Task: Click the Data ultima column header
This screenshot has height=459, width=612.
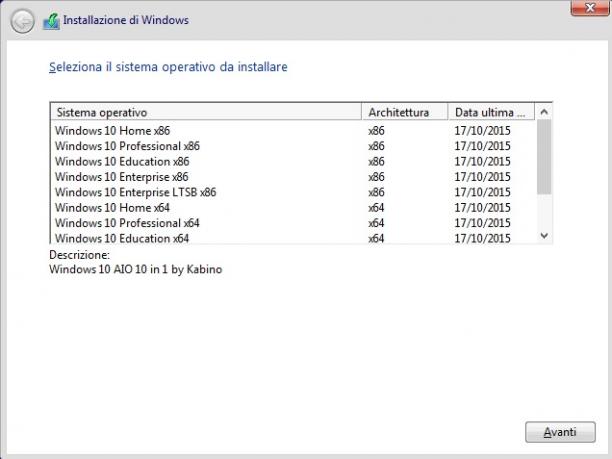Action: [491, 112]
